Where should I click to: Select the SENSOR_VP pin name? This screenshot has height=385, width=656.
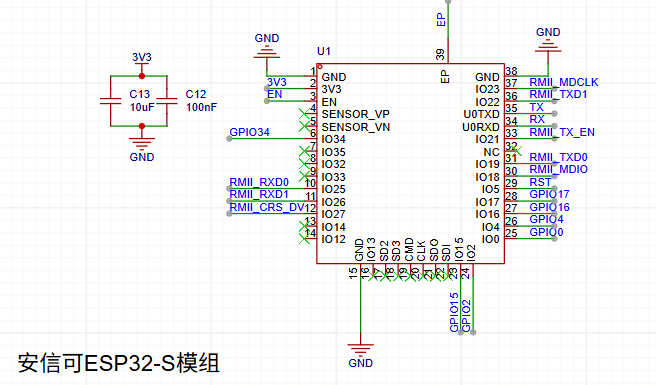click(x=356, y=114)
